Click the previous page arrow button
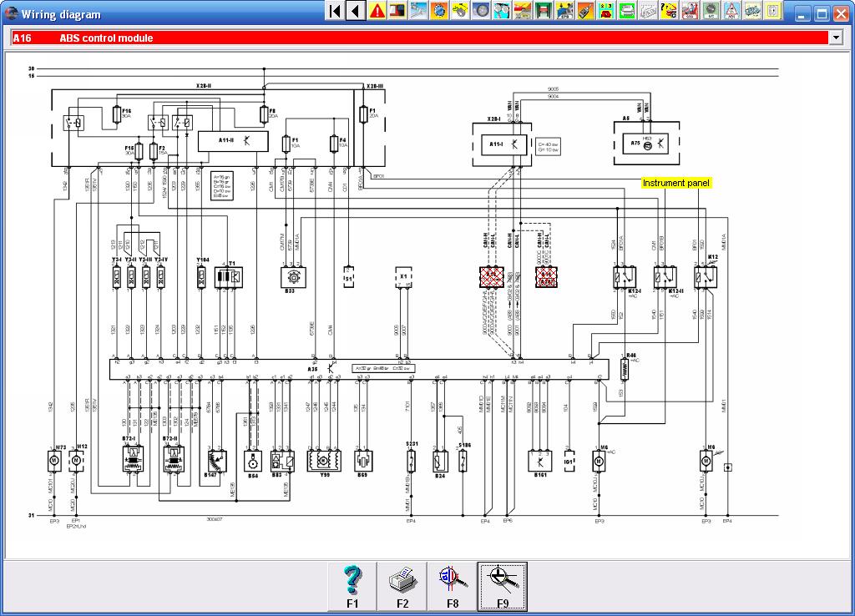The image size is (855, 616). point(355,11)
